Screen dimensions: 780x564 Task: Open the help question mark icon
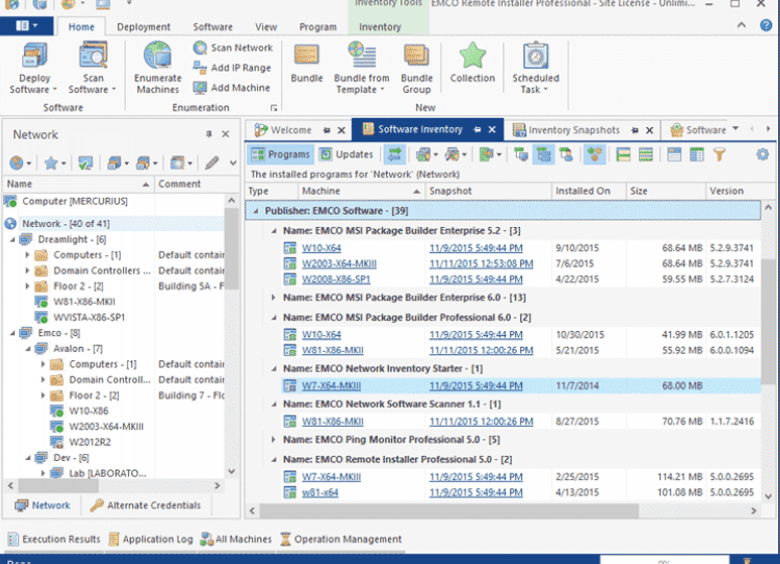coord(766,25)
